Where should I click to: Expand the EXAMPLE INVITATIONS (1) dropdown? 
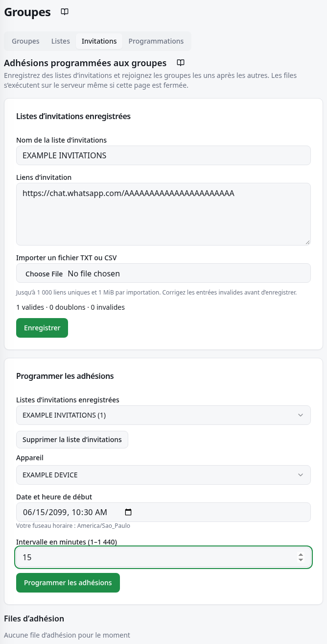[163, 415]
